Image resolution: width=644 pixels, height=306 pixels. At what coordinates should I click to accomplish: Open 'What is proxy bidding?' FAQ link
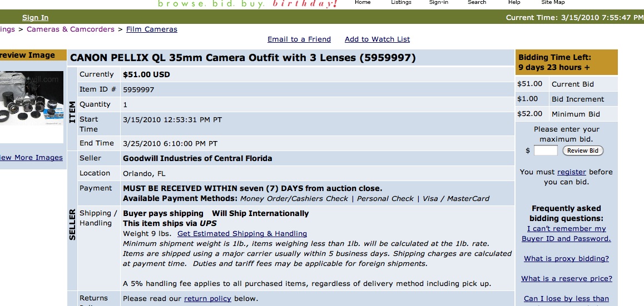(x=566, y=259)
